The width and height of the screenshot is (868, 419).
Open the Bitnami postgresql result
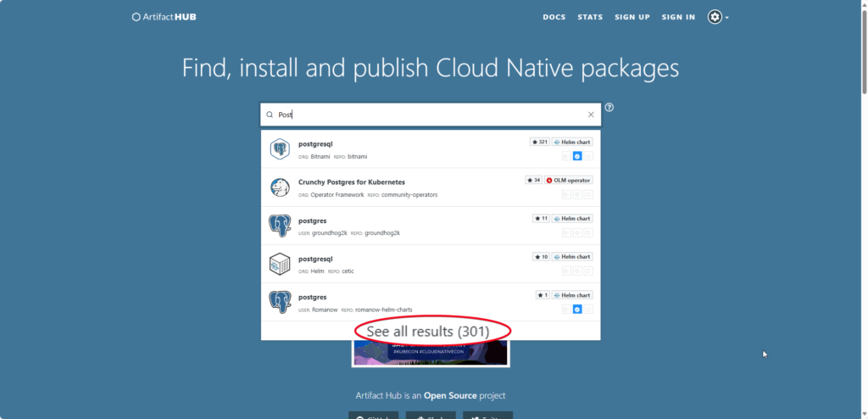[430, 149]
